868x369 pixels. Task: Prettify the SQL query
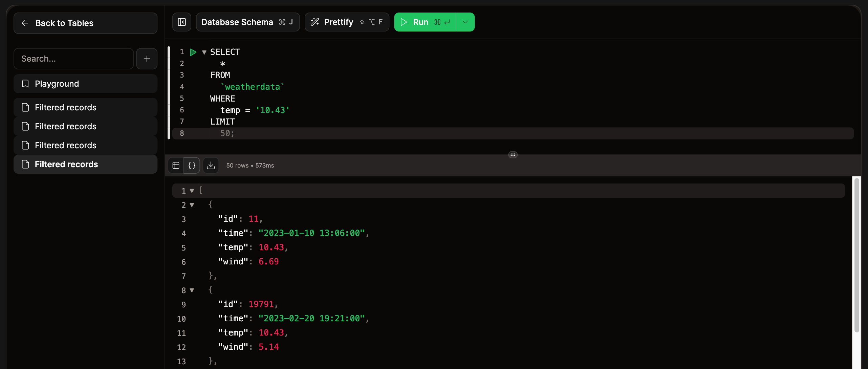(338, 22)
